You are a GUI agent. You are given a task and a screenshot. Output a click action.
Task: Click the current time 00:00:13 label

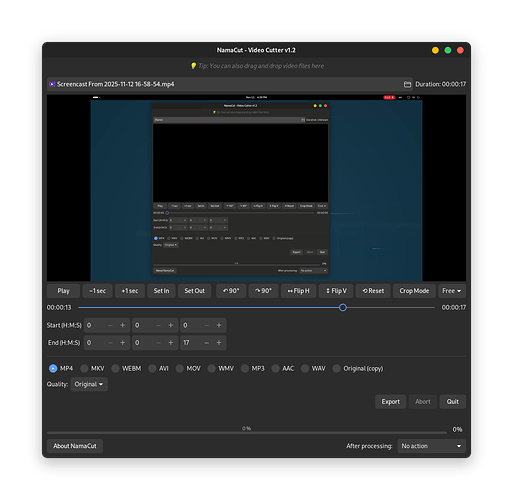click(59, 307)
